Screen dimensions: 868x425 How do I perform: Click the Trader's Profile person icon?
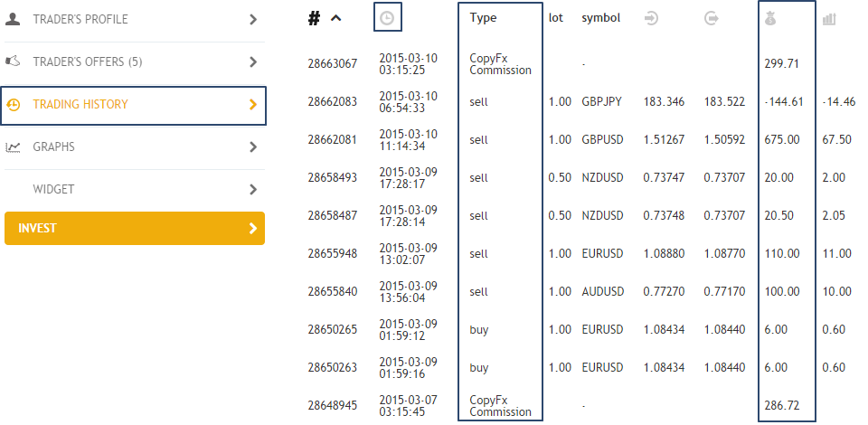tap(13, 19)
